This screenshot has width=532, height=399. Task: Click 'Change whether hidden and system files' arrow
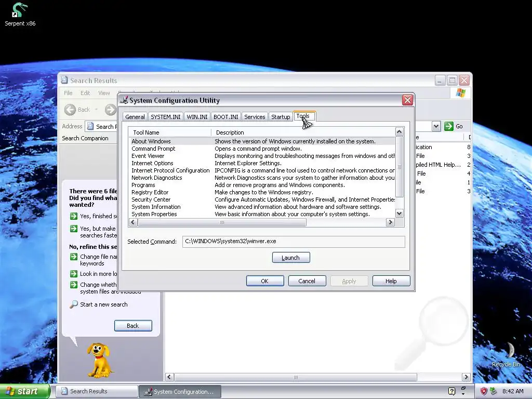pos(74,285)
